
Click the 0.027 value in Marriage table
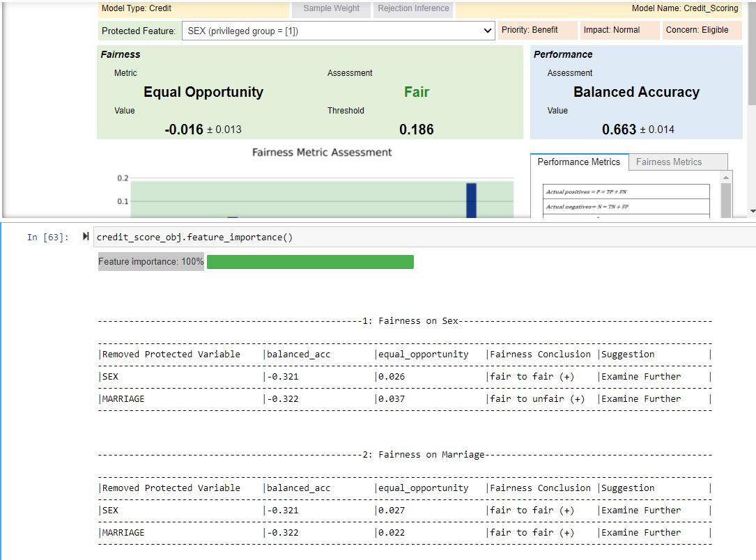(x=392, y=510)
